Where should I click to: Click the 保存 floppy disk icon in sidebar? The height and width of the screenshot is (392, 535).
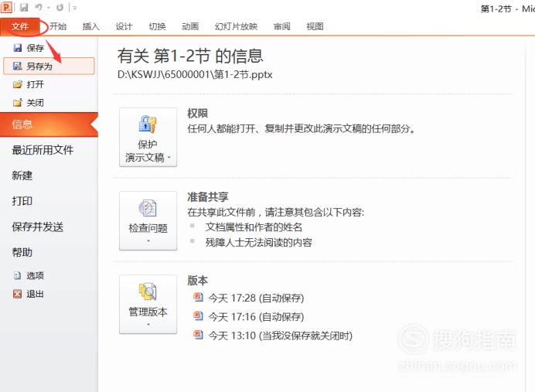18,48
